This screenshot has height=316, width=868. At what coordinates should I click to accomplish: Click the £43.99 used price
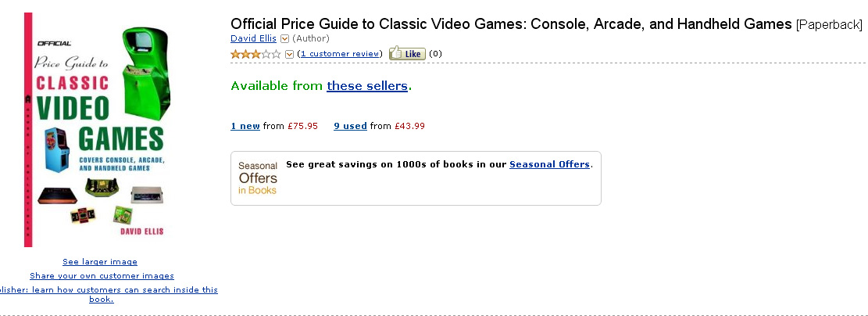(x=409, y=126)
